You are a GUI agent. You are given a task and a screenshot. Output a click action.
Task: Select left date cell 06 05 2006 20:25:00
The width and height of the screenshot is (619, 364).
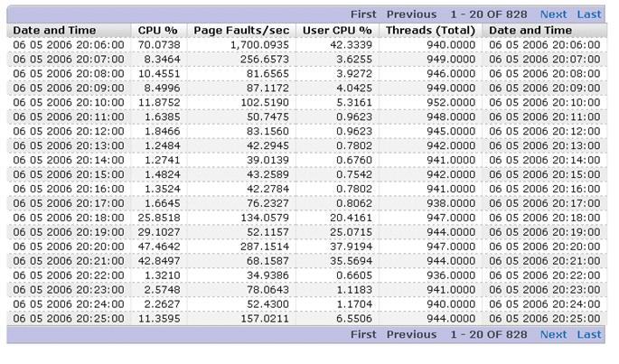pyautogui.click(x=69, y=319)
